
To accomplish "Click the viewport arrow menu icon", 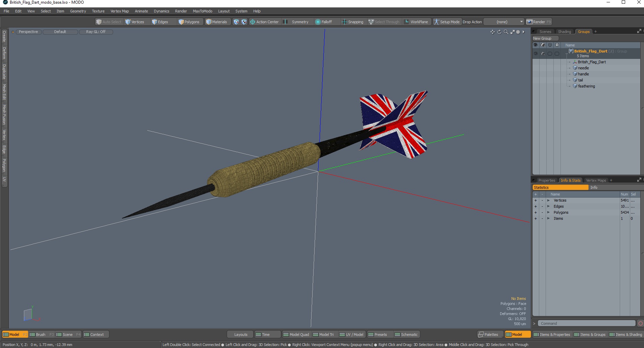I will pos(523,32).
